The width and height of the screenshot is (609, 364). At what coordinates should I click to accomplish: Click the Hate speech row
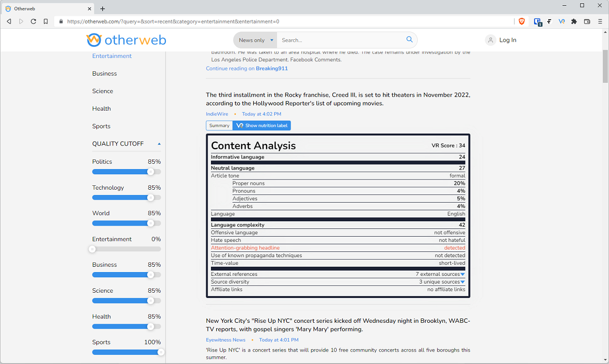point(338,240)
